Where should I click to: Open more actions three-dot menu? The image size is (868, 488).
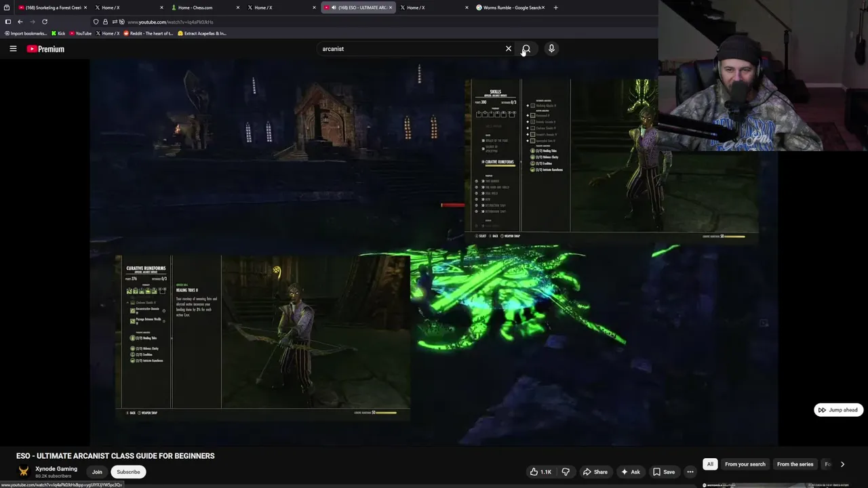pyautogui.click(x=690, y=472)
